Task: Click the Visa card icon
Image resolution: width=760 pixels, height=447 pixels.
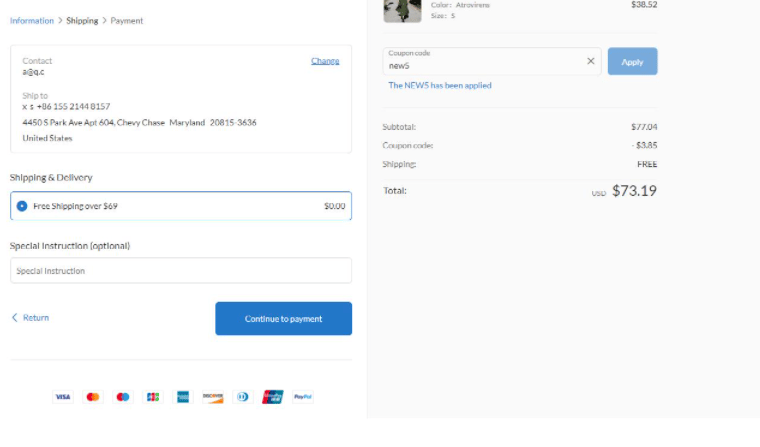Action: pos(62,397)
